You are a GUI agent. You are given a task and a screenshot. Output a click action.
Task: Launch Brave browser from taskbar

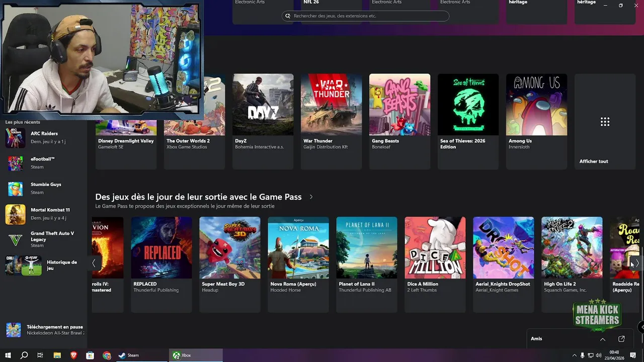pos(73,355)
